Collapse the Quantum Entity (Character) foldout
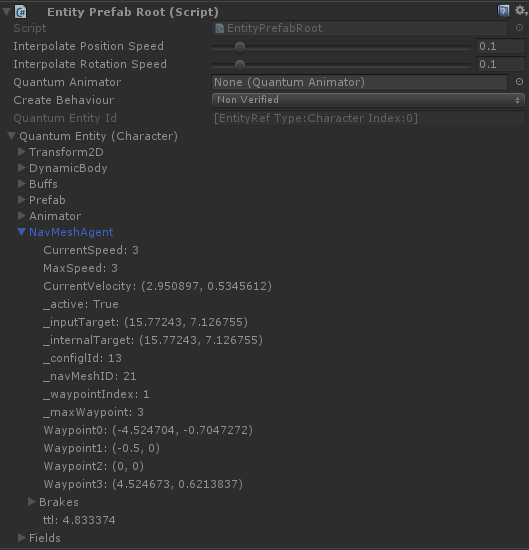 [x=12, y=136]
